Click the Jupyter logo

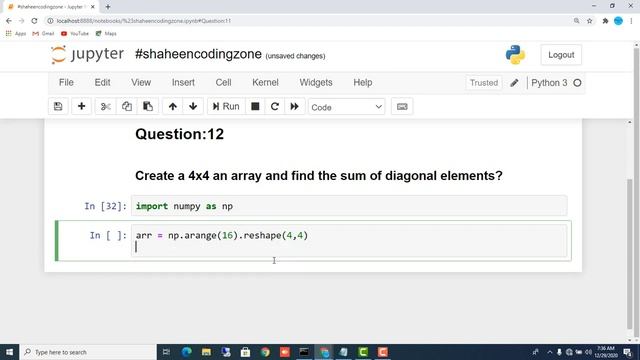87,54
